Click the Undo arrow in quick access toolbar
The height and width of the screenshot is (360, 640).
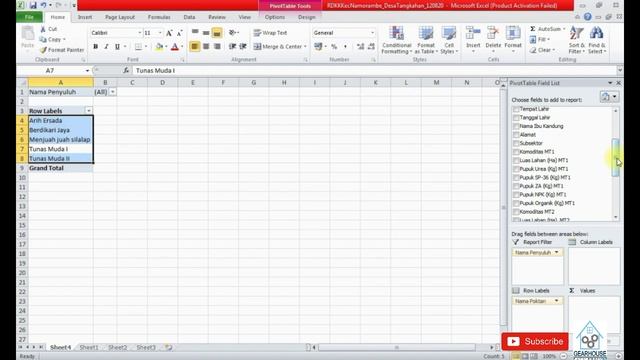click(x=43, y=5)
